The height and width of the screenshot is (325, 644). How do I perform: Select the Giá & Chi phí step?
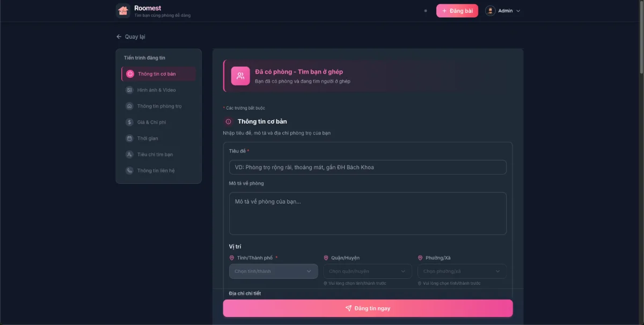point(152,122)
